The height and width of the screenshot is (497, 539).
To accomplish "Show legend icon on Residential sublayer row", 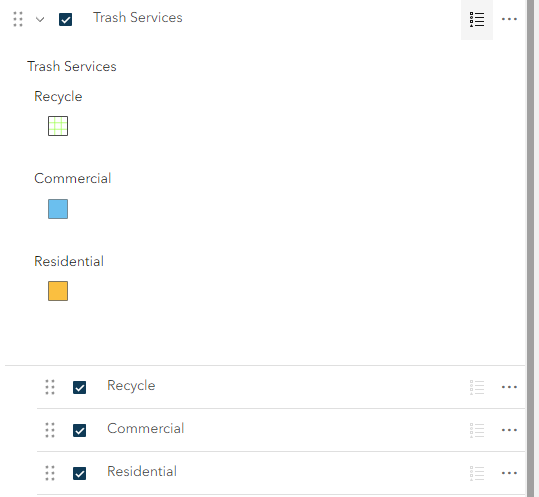I will click(477, 473).
